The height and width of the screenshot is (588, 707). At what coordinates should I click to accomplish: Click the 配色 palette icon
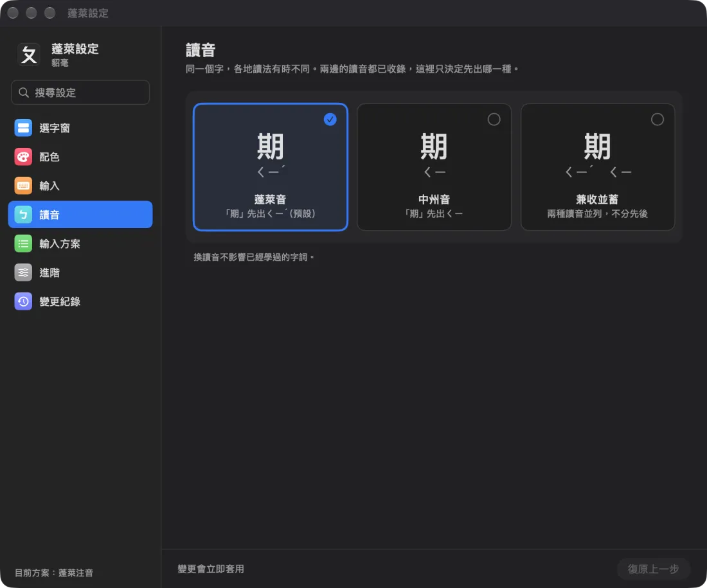(x=23, y=156)
